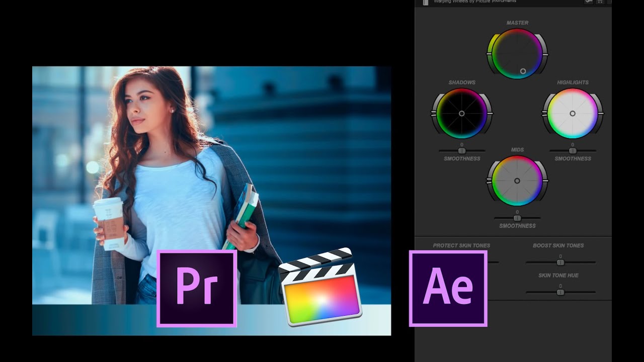Click the 'PROTECT SKIN TONES' label

(461, 246)
